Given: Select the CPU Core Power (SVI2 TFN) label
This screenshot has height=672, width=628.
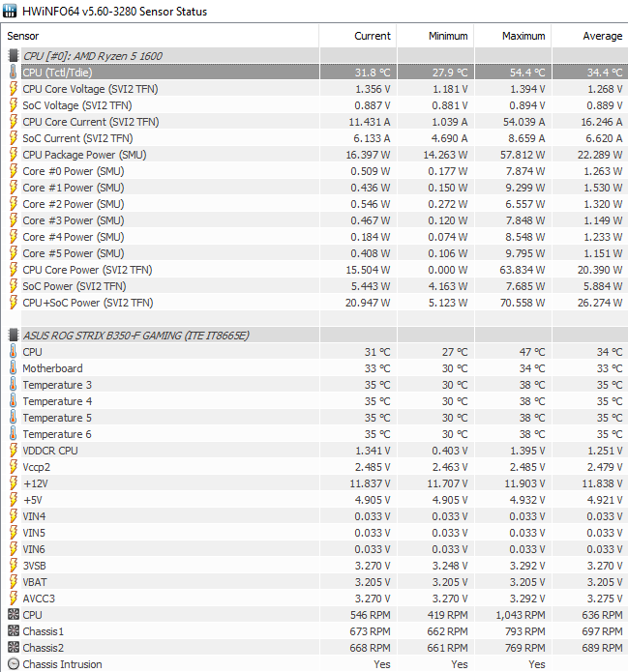Looking at the screenshot, I should click(87, 270).
